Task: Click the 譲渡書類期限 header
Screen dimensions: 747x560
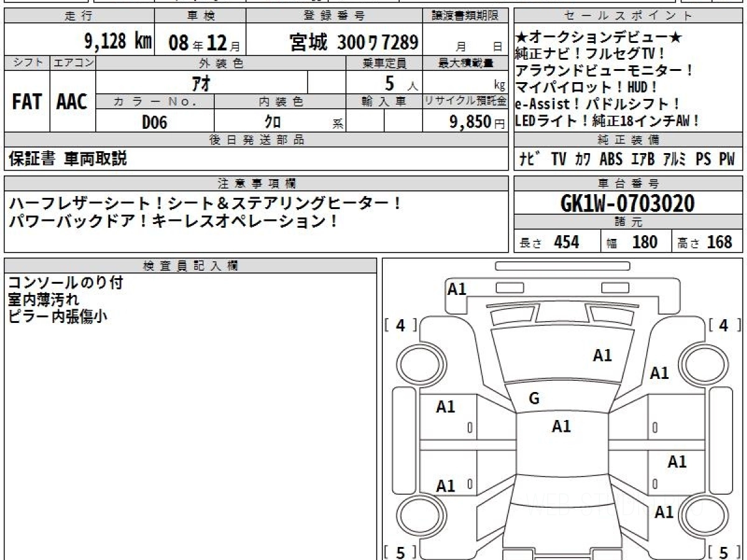Action: click(x=466, y=16)
